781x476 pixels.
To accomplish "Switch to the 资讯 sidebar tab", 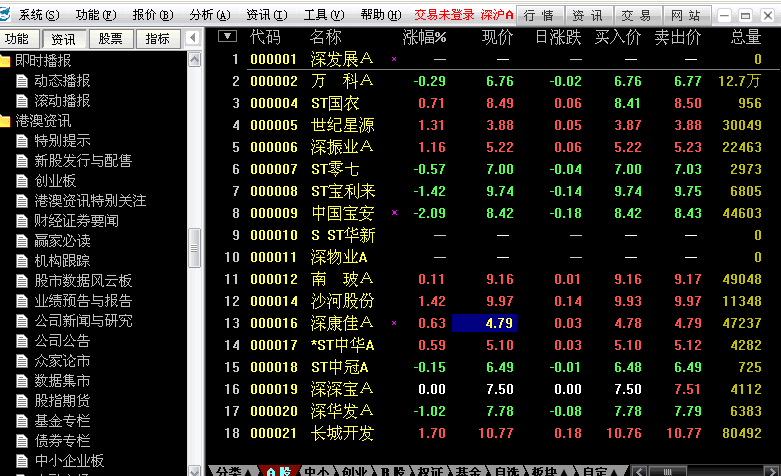I will (x=63, y=39).
